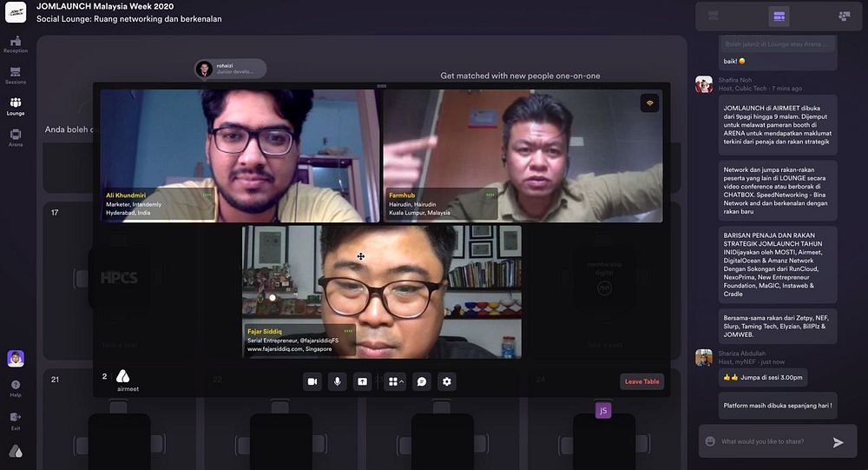Select the Lounge sidebar item
Image resolution: width=868 pixels, height=470 pixels.
[16, 106]
